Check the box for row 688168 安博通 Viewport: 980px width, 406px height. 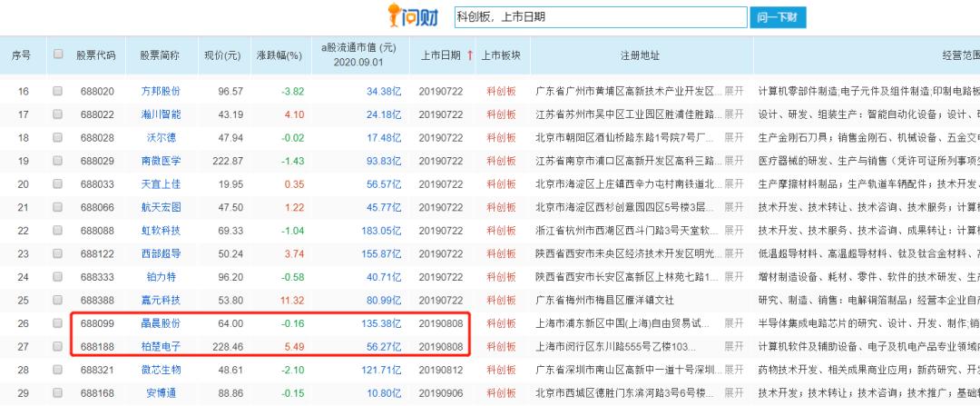[57, 393]
